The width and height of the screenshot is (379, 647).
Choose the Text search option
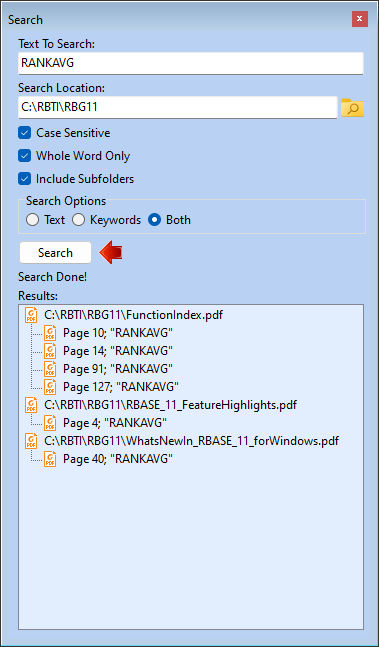33,220
